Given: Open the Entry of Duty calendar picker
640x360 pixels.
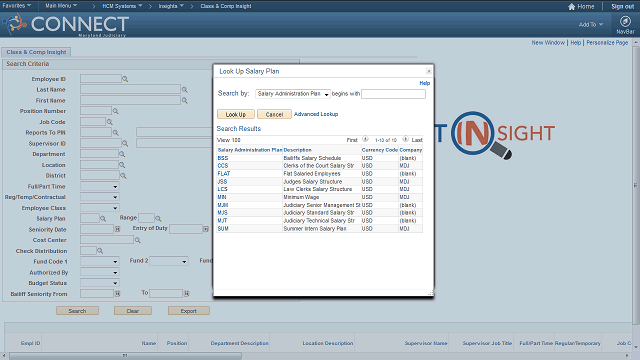Looking at the screenshot, I should click(206, 229).
